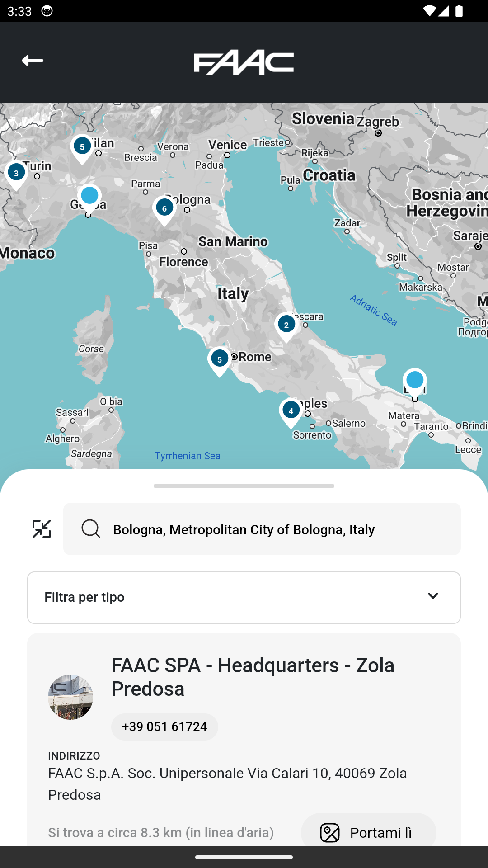Tap the collapse map icon beside search
The image size is (488, 868).
click(42, 529)
